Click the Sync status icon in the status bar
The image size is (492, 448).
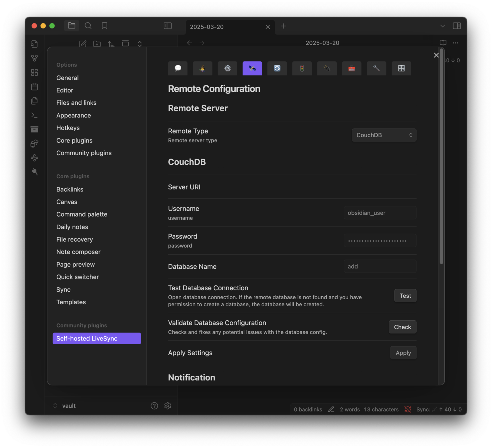(407, 409)
